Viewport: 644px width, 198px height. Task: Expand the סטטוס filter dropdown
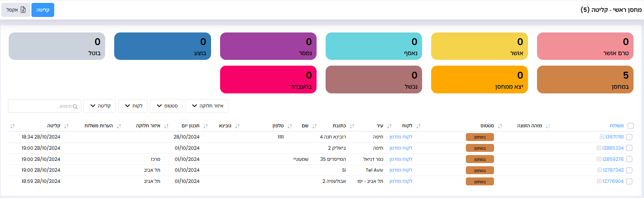166,106
